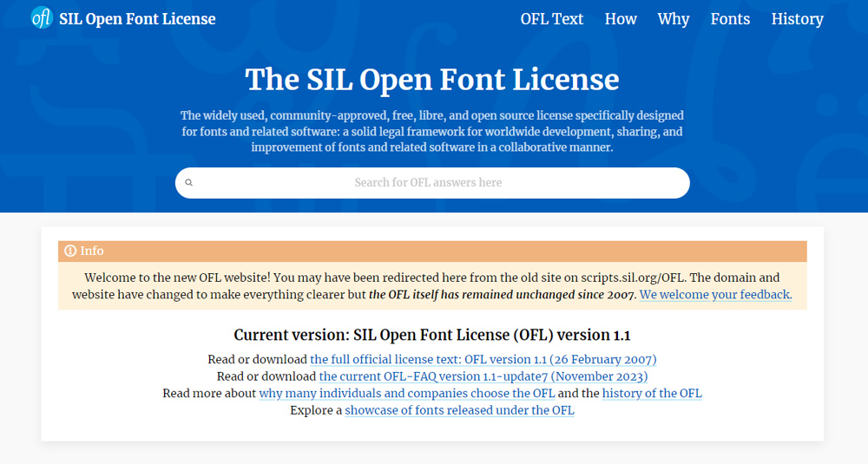Screen dimensions: 868x464
Task: Click the OFL circular logo icon
Action: 42,18
